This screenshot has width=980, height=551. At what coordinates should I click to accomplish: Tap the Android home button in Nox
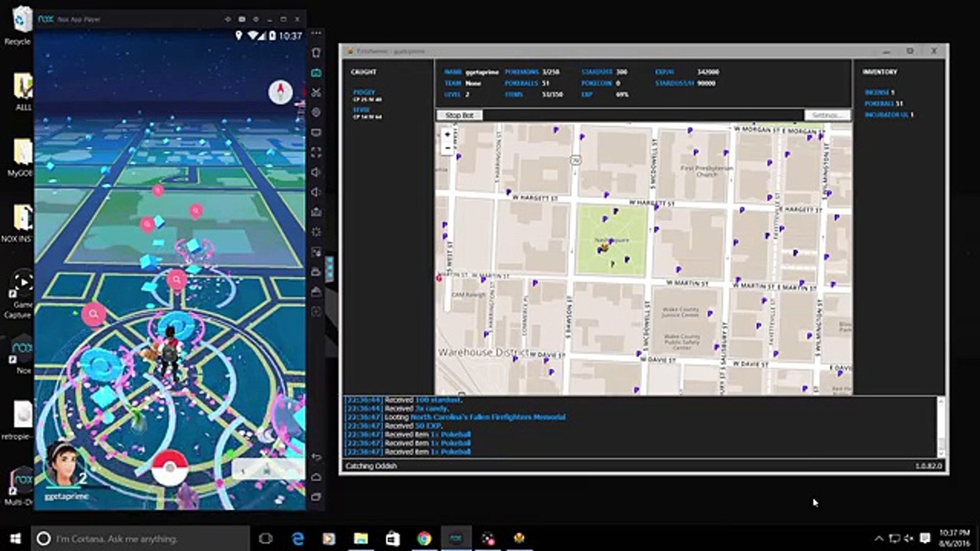316,477
